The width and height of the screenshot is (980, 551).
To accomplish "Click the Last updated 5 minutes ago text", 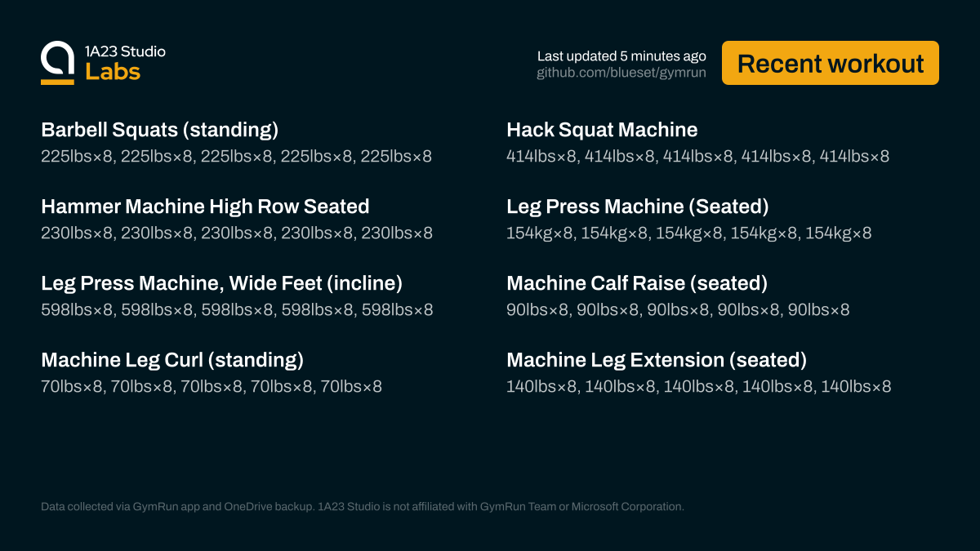I will pyautogui.click(x=621, y=56).
